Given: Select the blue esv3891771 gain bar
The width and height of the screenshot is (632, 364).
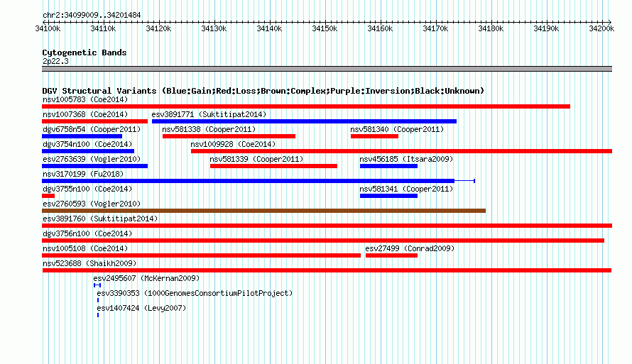Looking at the screenshot, I should (305, 121).
